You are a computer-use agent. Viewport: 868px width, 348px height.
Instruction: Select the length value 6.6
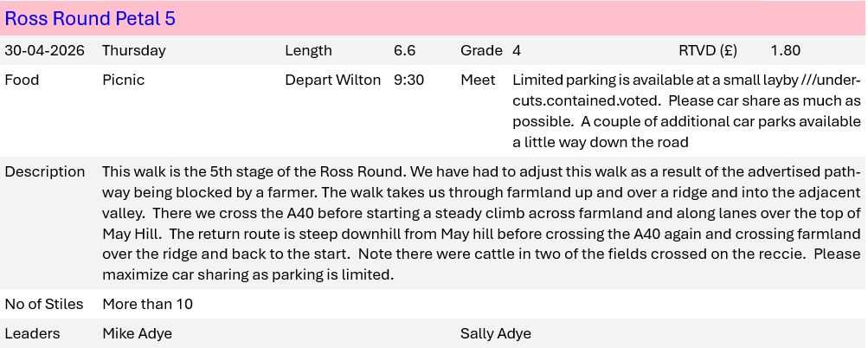pos(404,50)
